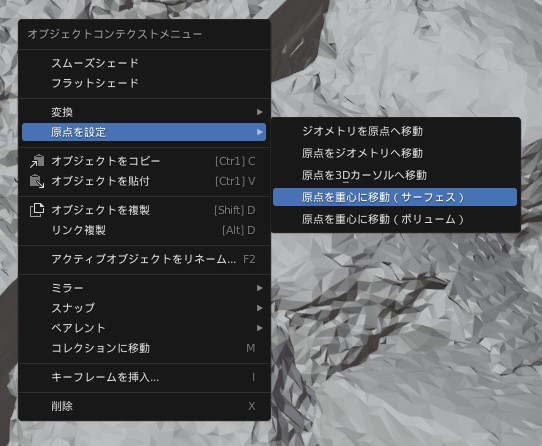542x446 pixels.
Task: Expand the スナップ submenu arrow
Action: coord(260,308)
